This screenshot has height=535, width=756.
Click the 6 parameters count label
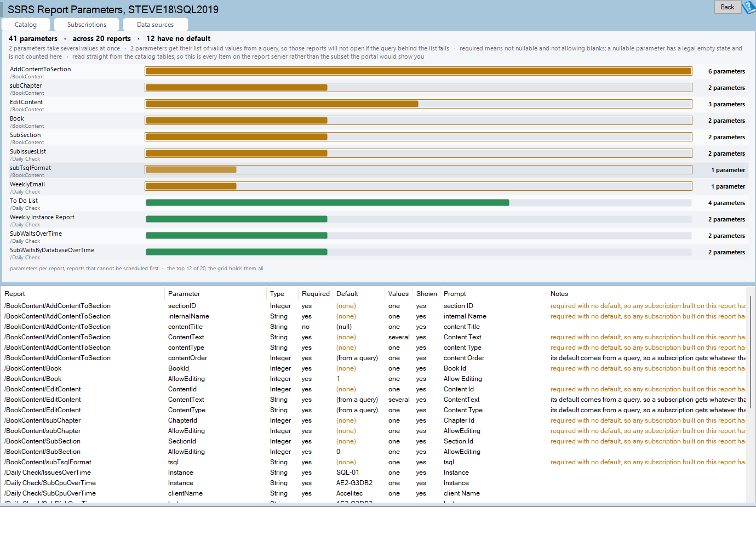726,71
